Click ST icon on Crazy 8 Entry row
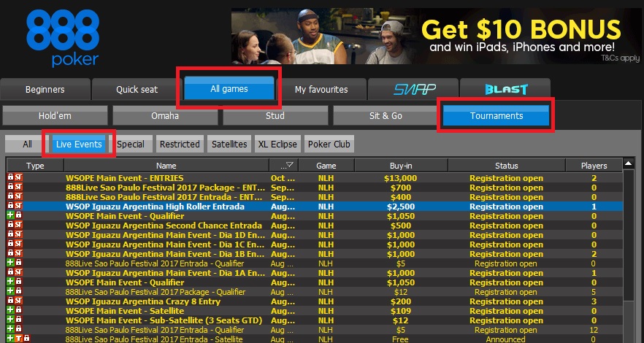 pyautogui.click(x=18, y=301)
